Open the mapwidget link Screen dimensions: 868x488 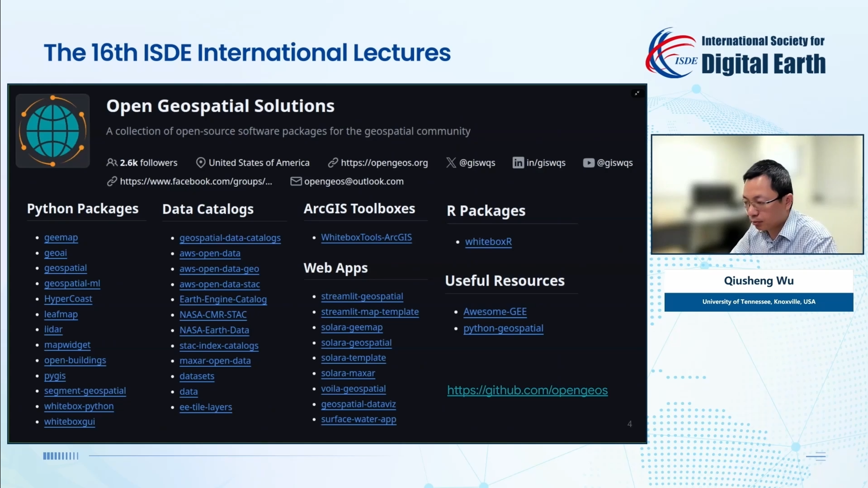tap(67, 345)
